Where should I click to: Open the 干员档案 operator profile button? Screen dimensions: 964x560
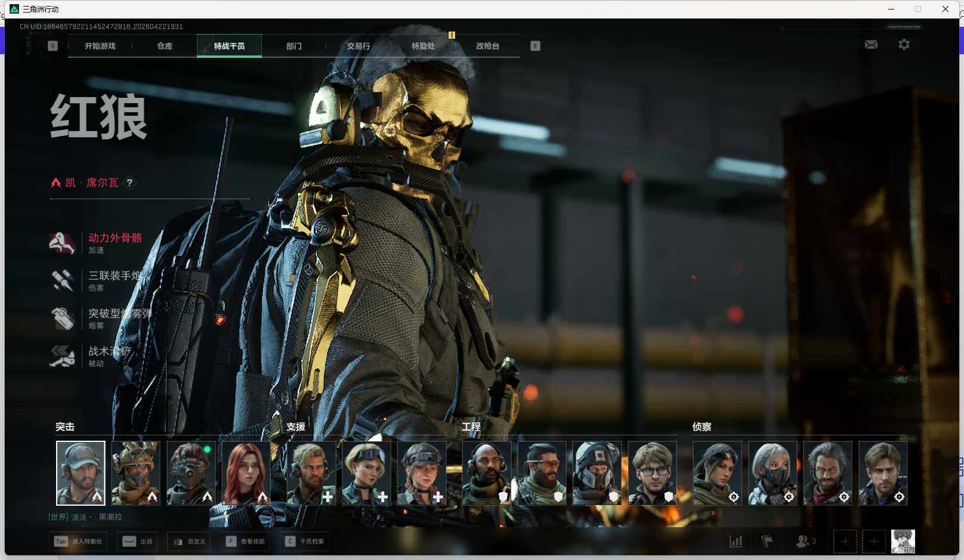pyautogui.click(x=305, y=542)
